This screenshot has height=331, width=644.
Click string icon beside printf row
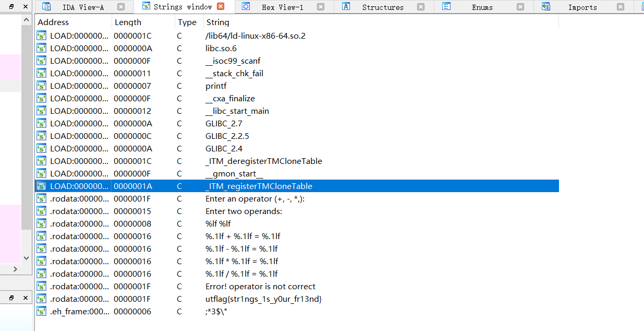(x=41, y=86)
